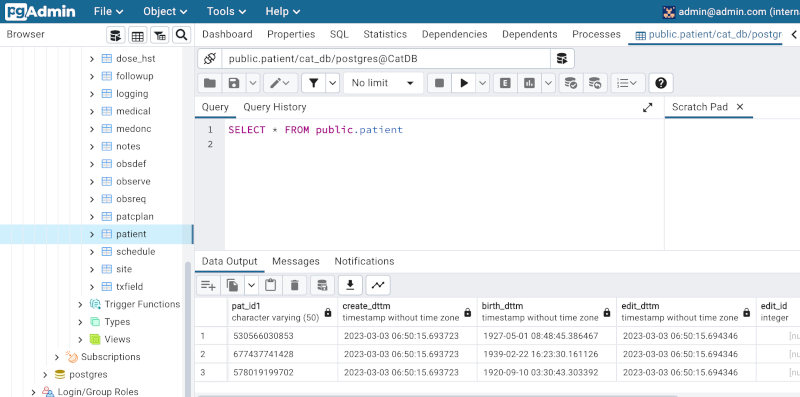The width and height of the screenshot is (800, 397).
Task: Click the Open File folder icon
Action: (x=210, y=83)
